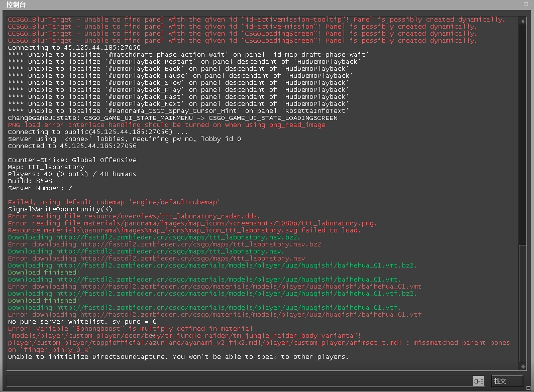The image size is (534, 392).
Task: Click the '#DemoPlayback_Next' localize line
Action: click(x=178, y=104)
